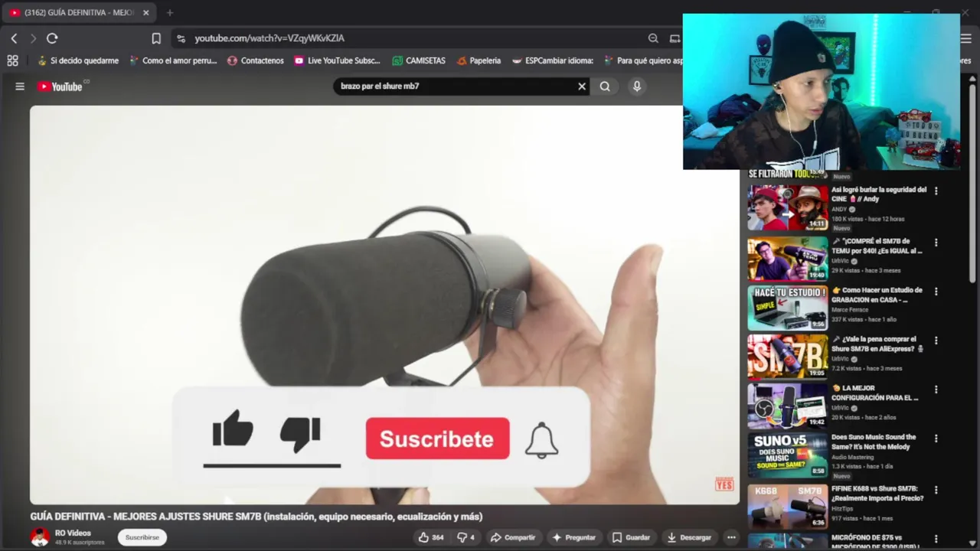The width and height of the screenshot is (980, 551).
Task: Click the Compartir share button
Action: [x=513, y=537]
